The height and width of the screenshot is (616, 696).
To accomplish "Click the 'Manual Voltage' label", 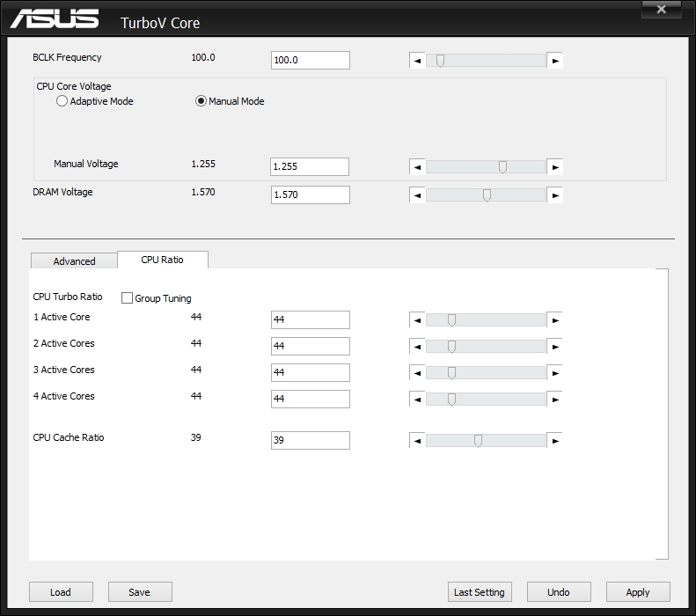I will (86, 164).
